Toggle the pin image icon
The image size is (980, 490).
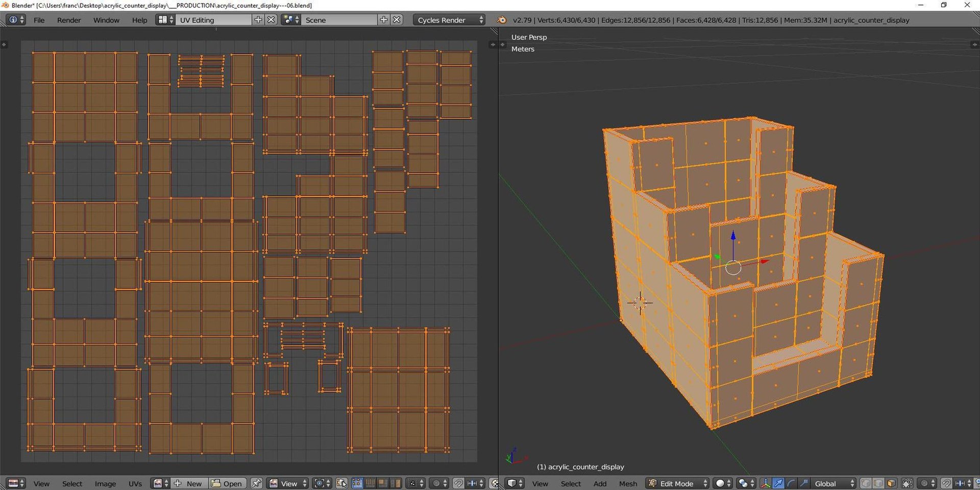(x=256, y=483)
